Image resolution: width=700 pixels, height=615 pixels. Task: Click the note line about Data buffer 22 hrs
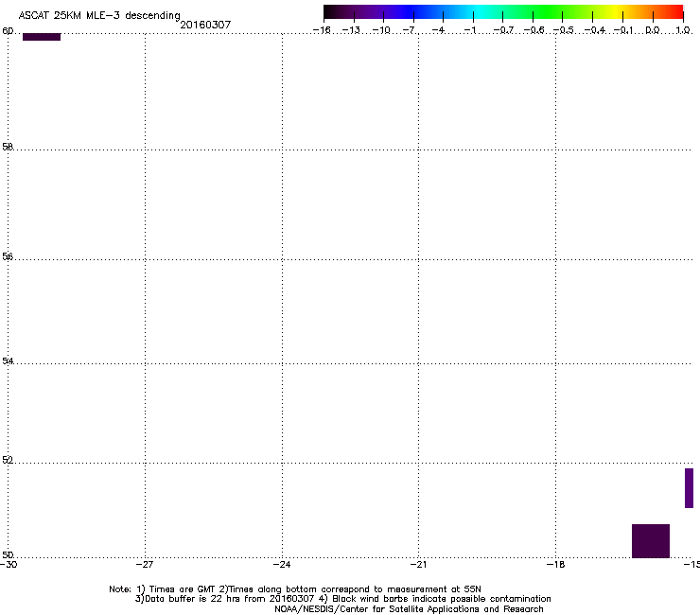click(x=342, y=599)
